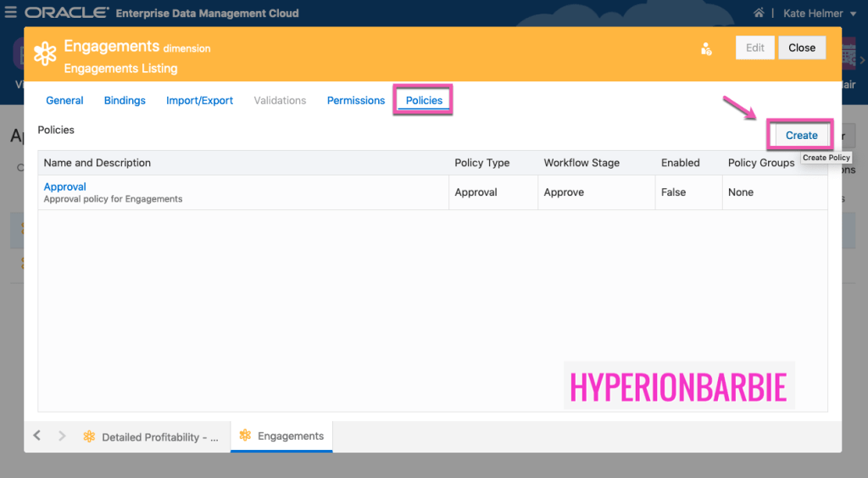868x478 pixels.
Task: Open the Approval policy link
Action: point(65,186)
